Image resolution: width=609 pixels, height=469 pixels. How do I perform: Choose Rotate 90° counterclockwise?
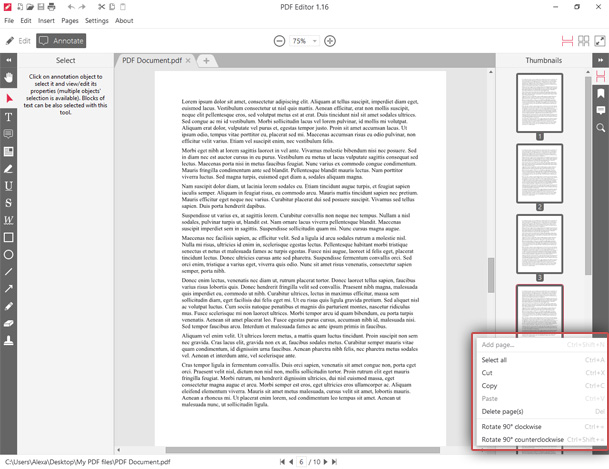[542, 439]
